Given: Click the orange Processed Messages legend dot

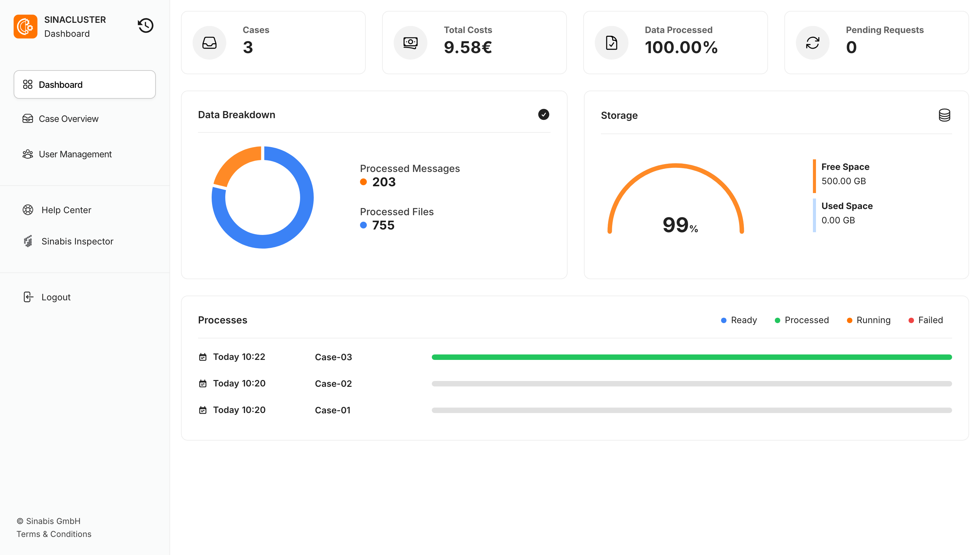Looking at the screenshot, I should coord(363,182).
